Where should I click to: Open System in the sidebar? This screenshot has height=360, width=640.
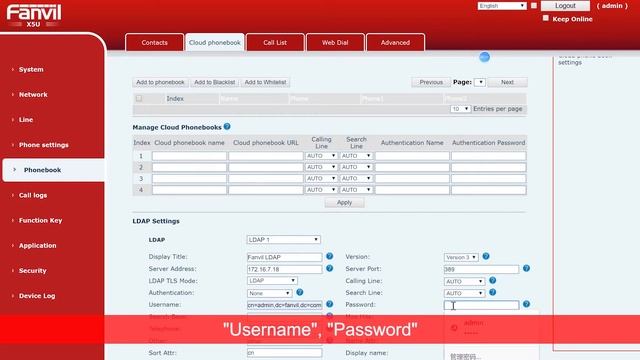[x=31, y=69]
